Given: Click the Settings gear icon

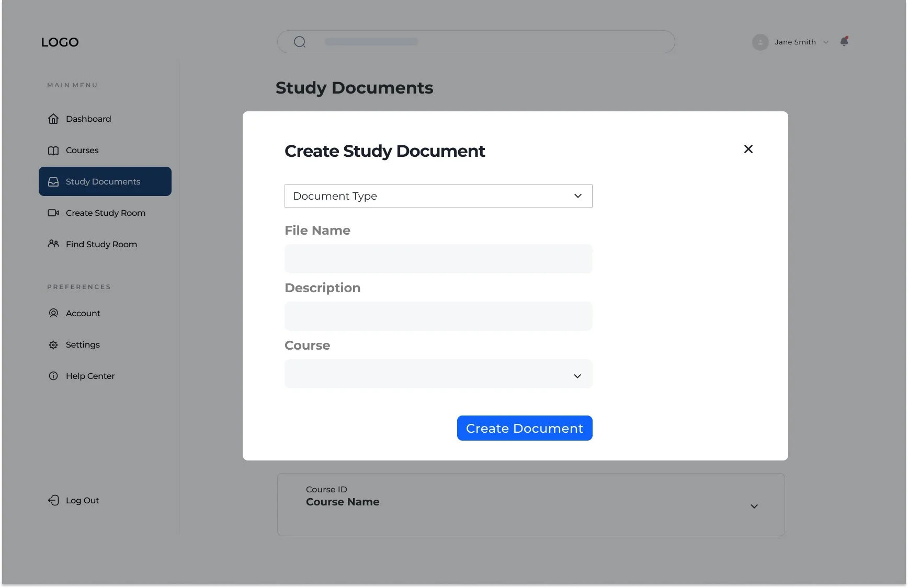Looking at the screenshot, I should (54, 344).
